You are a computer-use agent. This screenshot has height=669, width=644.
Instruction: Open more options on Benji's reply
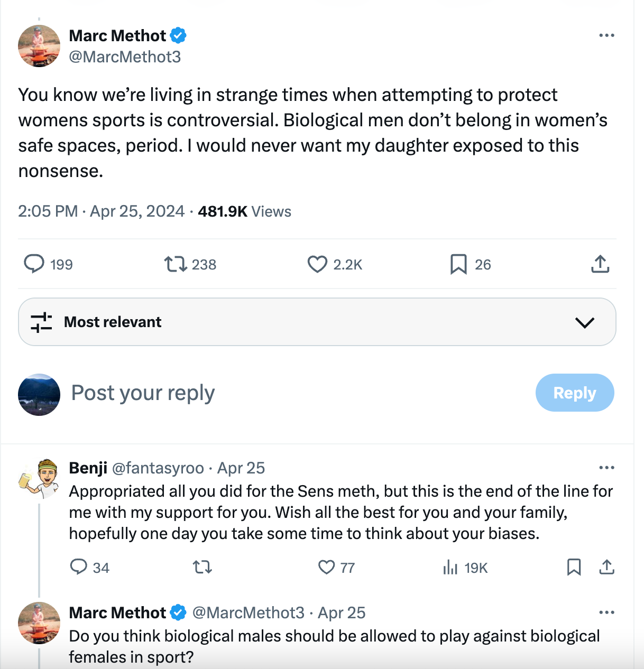[606, 468]
